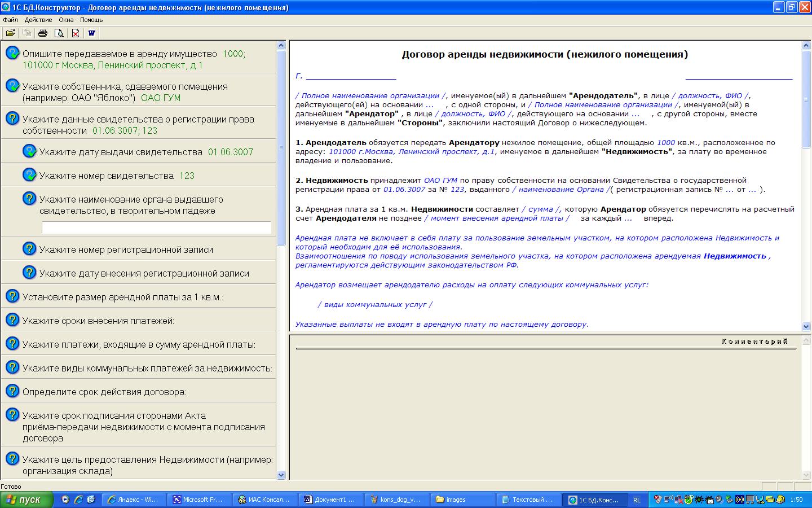
Task: Click the icon beside 'Опишите передаваемое в аренду имущество'
Action: [x=12, y=53]
